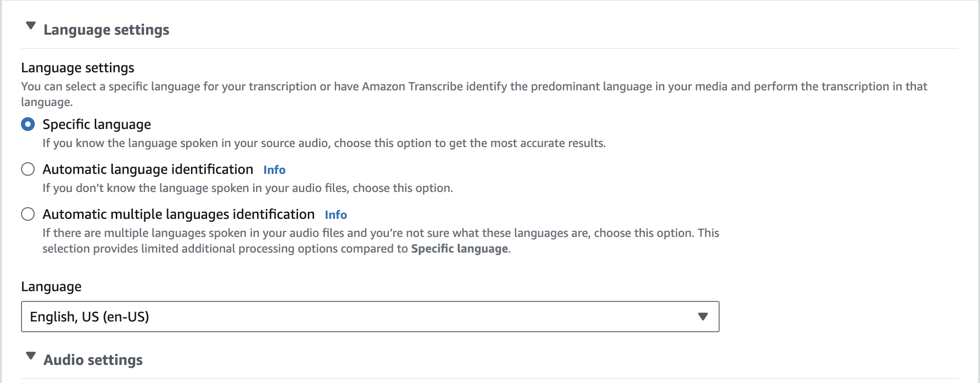Click Automatic multiple languages identification label text
Viewport: 980px width, 383px height.
pos(178,214)
